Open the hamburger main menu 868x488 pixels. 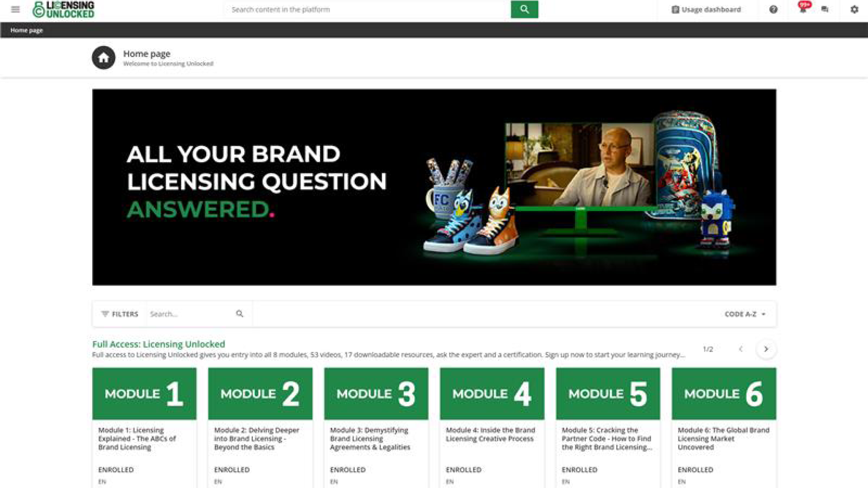point(15,9)
